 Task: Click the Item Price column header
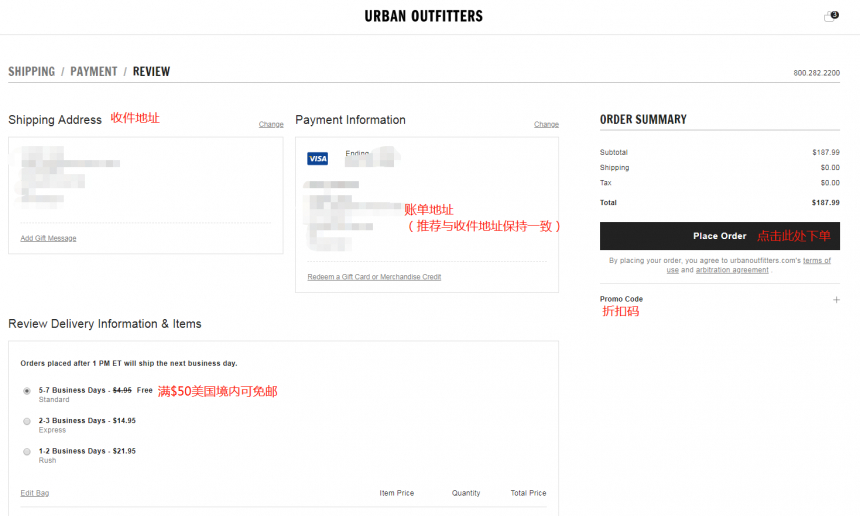click(397, 493)
